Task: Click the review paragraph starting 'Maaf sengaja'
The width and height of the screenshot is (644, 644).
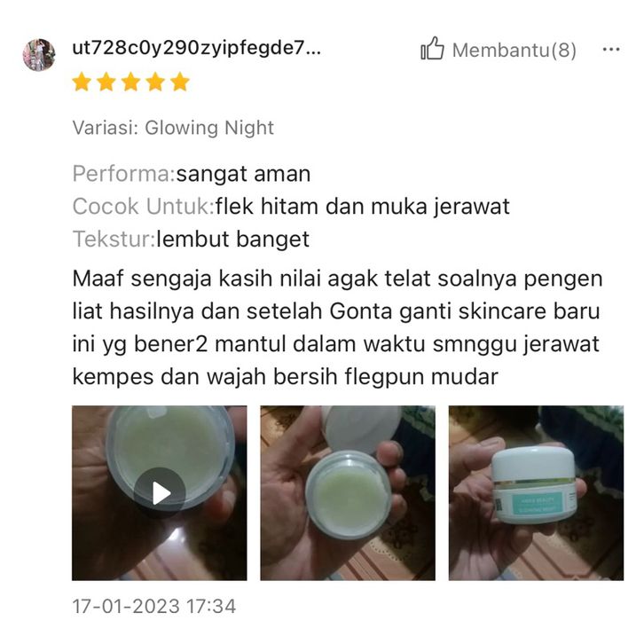Action: pyautogui.click(x=337, y=327)
